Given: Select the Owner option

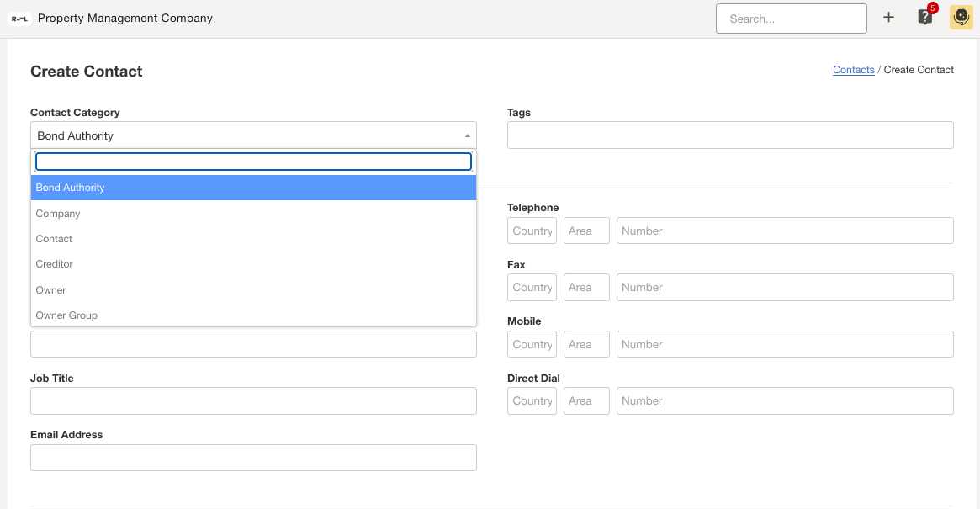Looking at the screenshot, I should pyautogui.click(x=253, y=290).
